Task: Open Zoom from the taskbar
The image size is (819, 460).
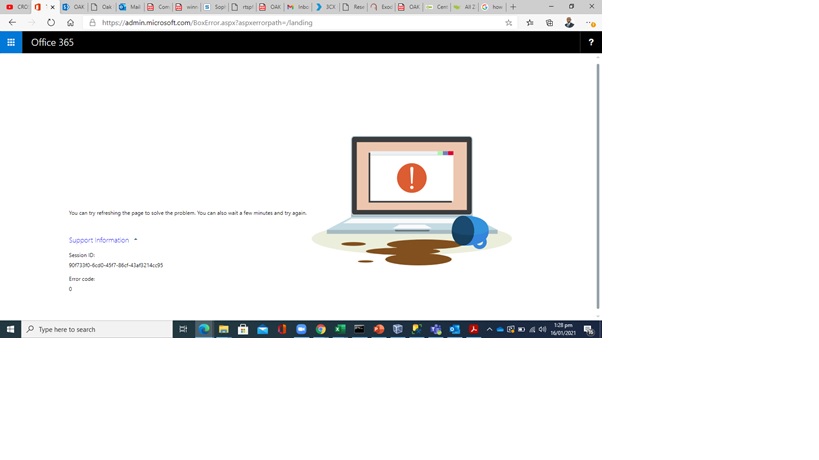Action: point(301,329)
